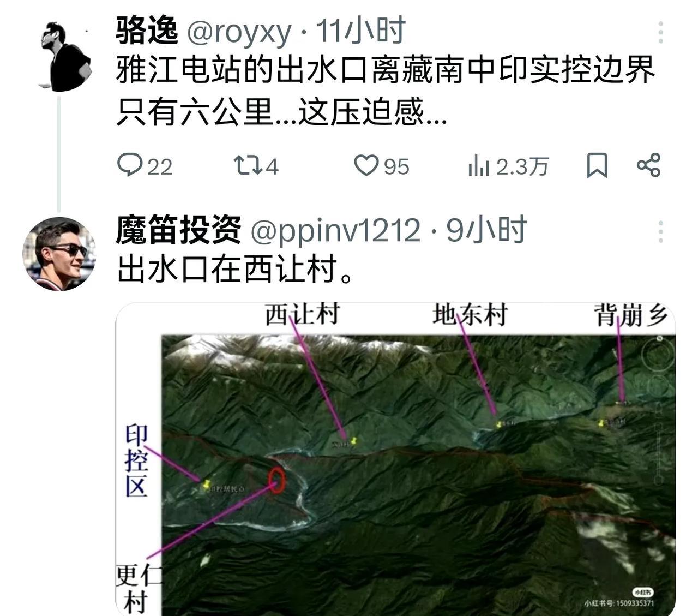698x616 pixels.
Task: Open more options menu on 魔笛投资's reply
Action: coord(660,232)
